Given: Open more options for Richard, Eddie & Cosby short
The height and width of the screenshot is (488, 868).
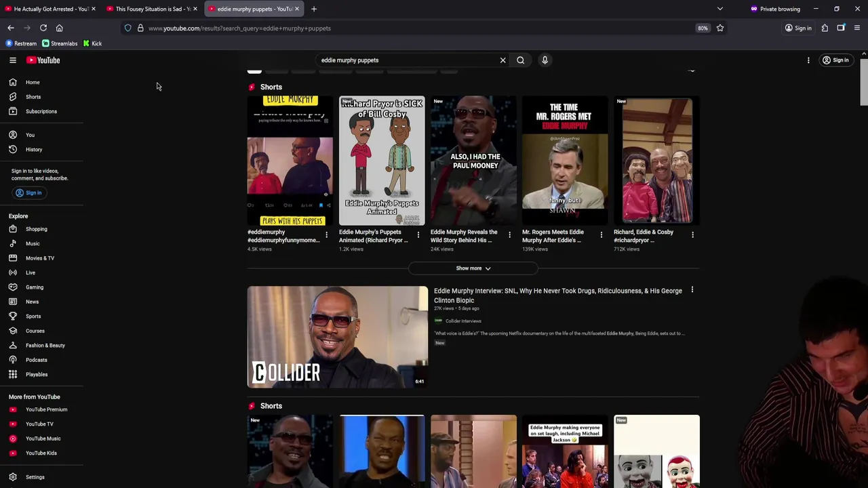Looking at the screenshot, I should (692, 235).
